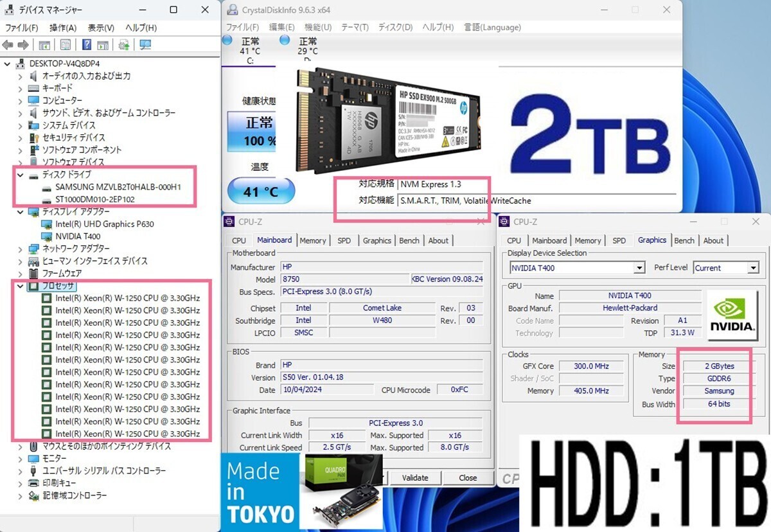Screen dimensions: 771x532
Task: Click the icon beside Intel(R) UHD Graphics P630
Action: pyautogui.click(x=46, y=224)
